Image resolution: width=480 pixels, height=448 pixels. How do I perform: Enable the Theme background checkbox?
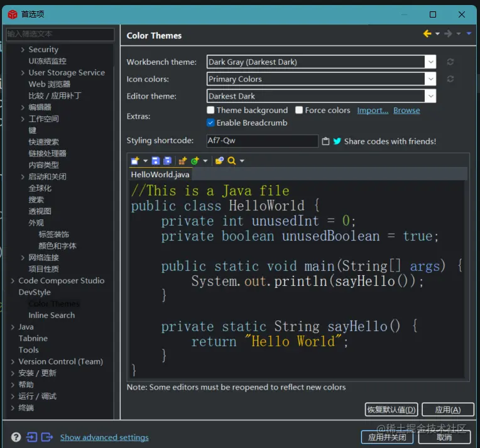(x=211, y=110)
